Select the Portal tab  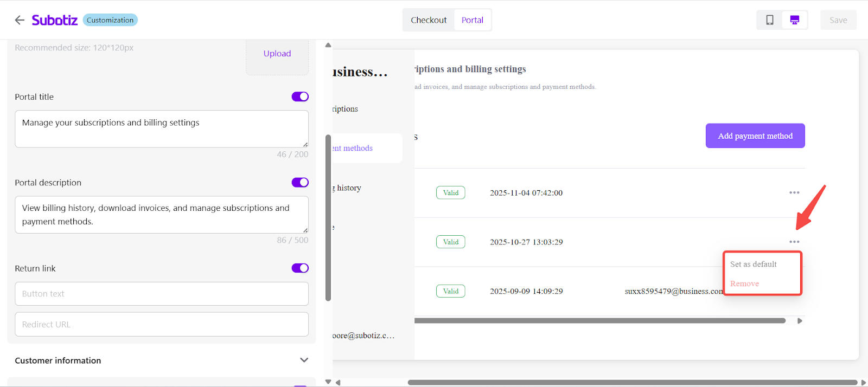(472, 20)
